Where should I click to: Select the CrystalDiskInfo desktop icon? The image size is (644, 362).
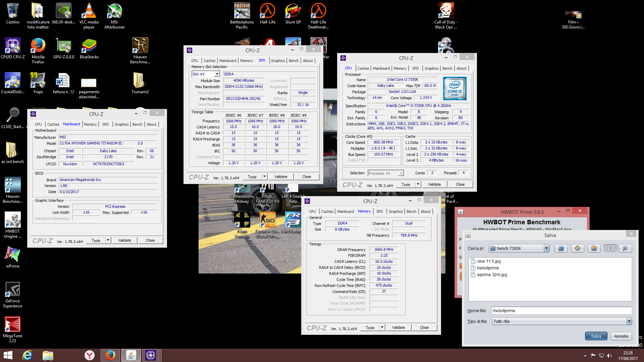tap(13, 83)
